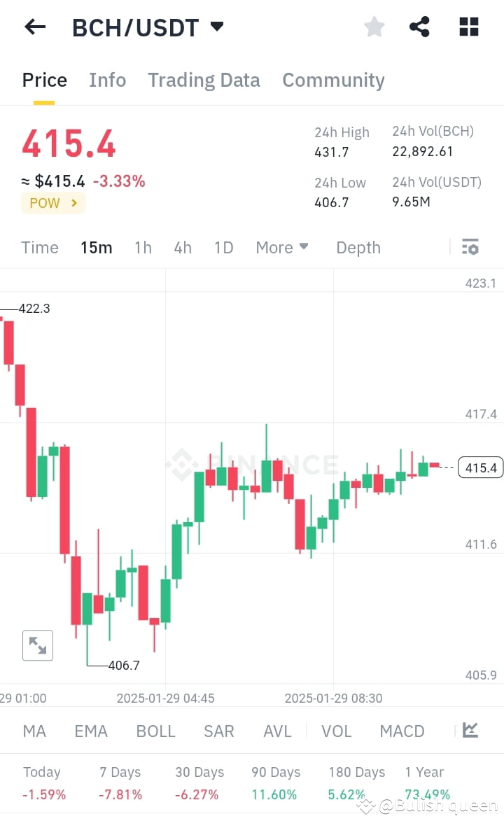Expand the More timeframe dropdown

(281, 247)
